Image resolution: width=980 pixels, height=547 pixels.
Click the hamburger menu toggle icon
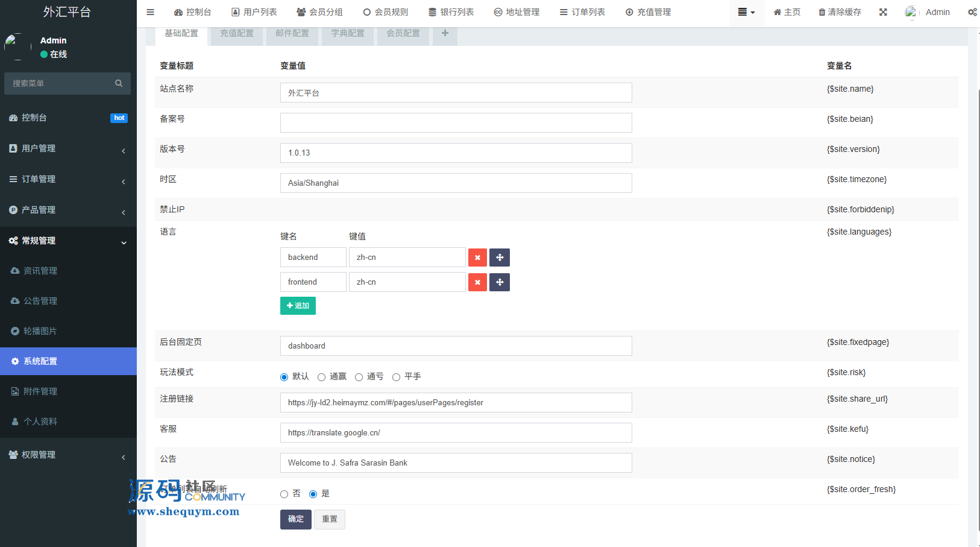151,12
